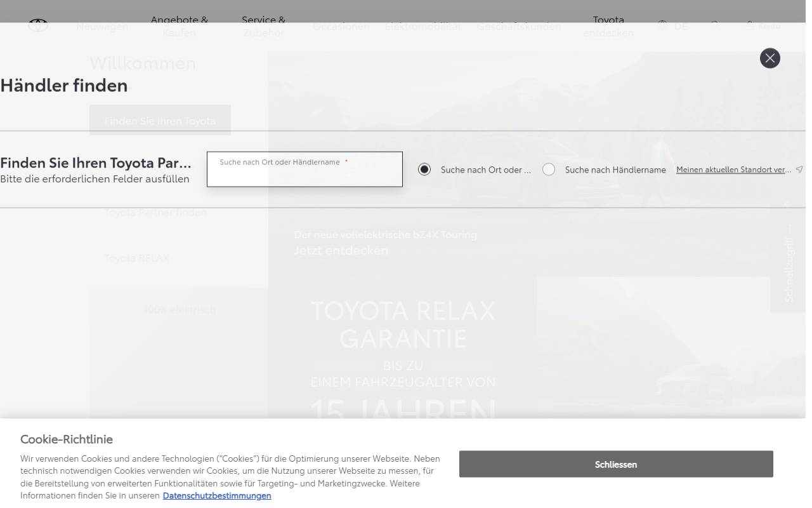Viewport: 812px width, 508px height.
Task: Close the Händler finden overlay
Action: pyautogui.click(x=770, y=58)
